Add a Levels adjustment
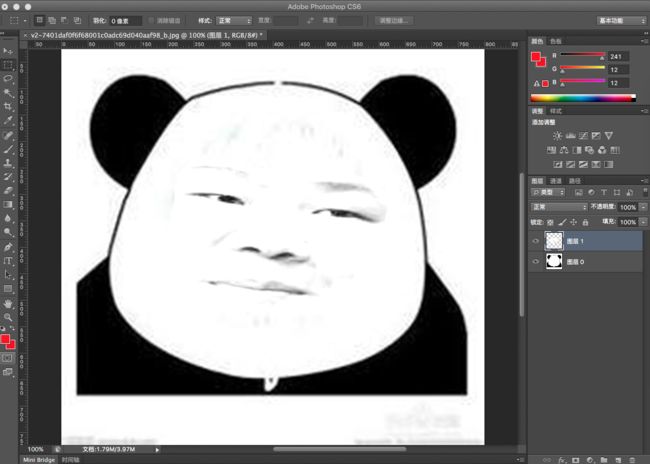Image resolution: width=650 pixels, height=464 pixels. (x=570, y=136)
